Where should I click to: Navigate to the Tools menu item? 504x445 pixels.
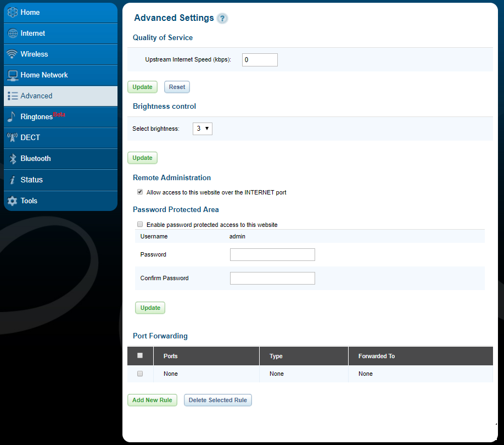click(29, 201)
